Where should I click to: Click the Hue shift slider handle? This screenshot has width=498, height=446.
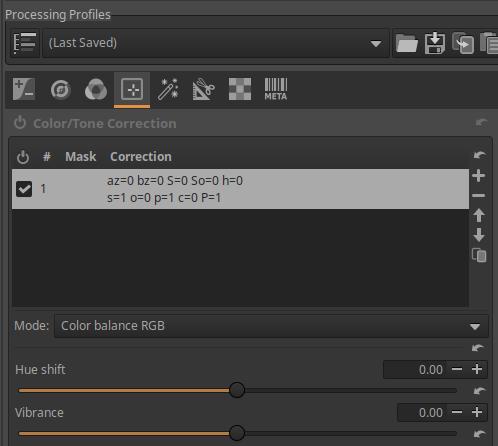coord(237,390)
